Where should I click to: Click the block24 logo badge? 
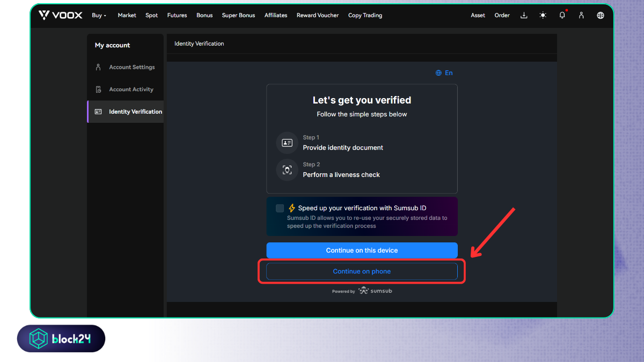61,338
